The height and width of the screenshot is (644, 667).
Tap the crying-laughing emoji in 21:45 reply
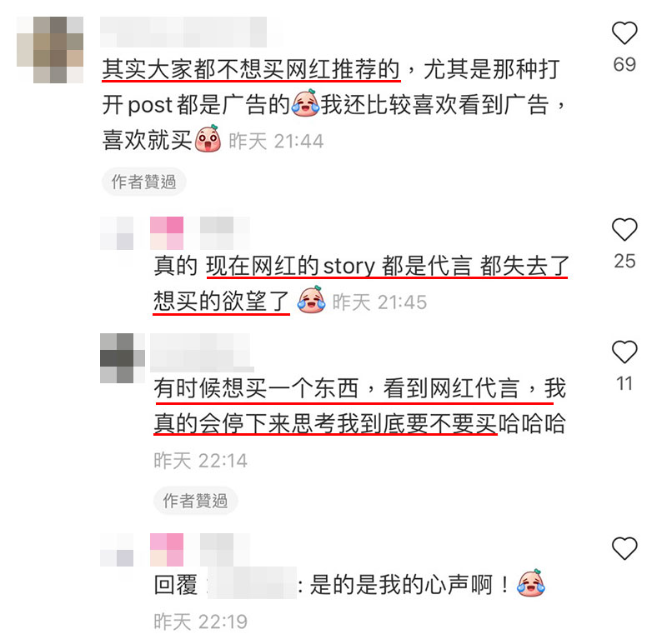coord(311,300)
